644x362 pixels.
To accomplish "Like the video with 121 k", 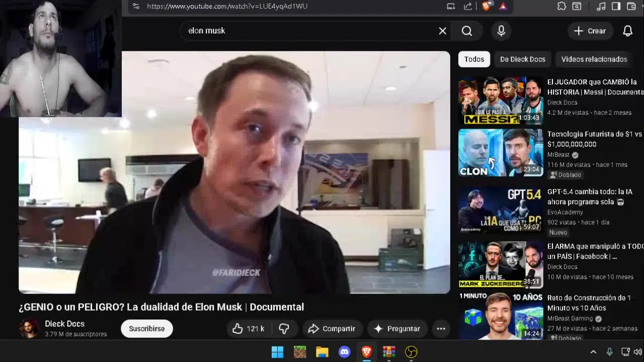I will pyautogui.click(x=249, y=329).
